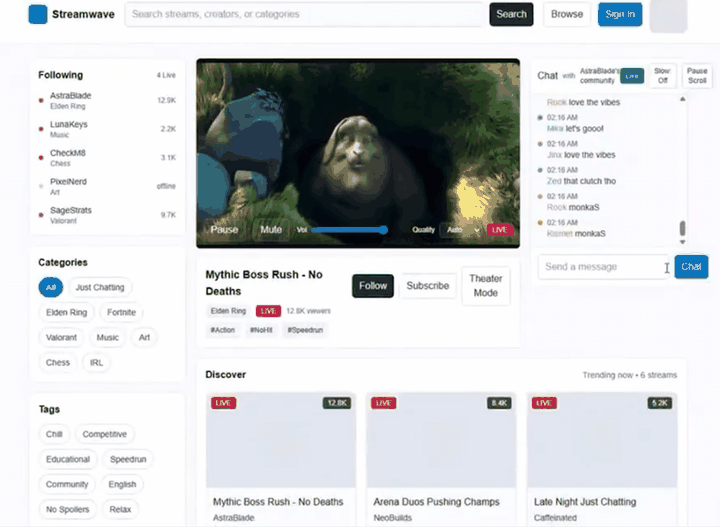This screenshot has width=720, height=527.
Task: Click the Streamwave blue logo icon
Action: pyautogui.click(x=38, y=14)
